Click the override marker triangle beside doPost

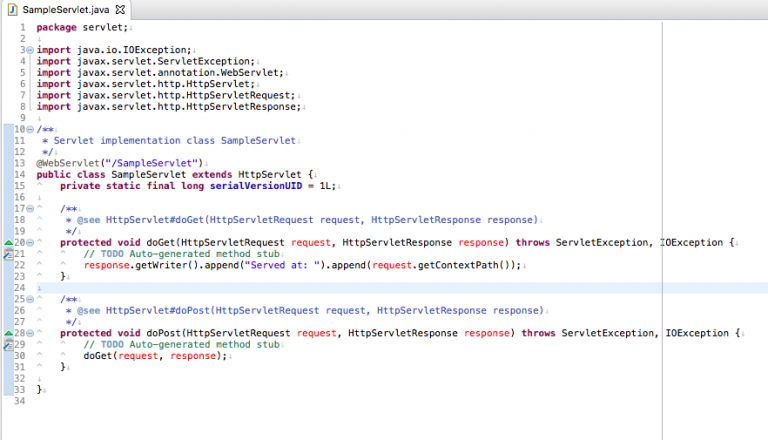(7, 333)
